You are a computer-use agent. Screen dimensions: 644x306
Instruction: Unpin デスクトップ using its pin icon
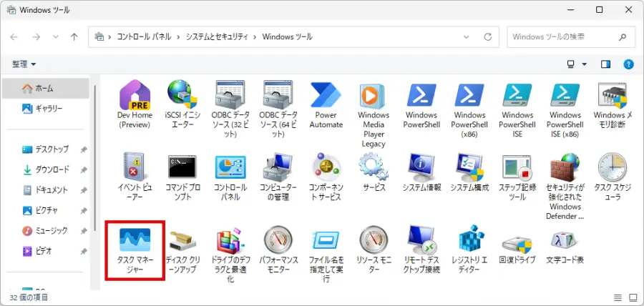click(x=84, y=149)
